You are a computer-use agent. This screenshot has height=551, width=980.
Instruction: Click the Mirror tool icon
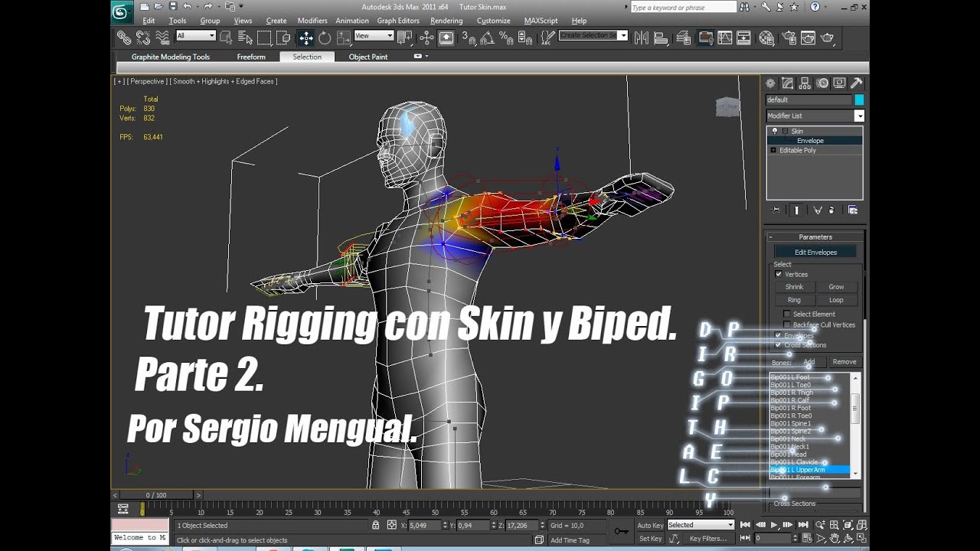click(x=642, y=37)
